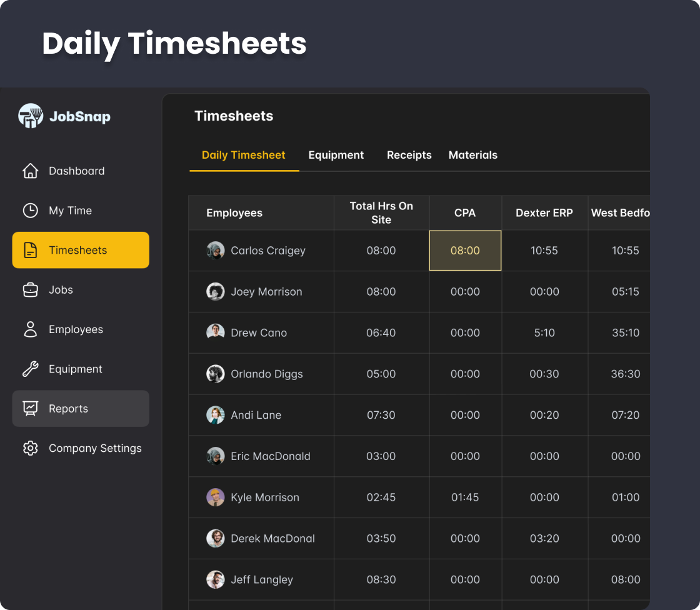Click Orlando Diggs' 00:30 Dexter ERP cell
This screenshot has height=610, width=700.
544,374
